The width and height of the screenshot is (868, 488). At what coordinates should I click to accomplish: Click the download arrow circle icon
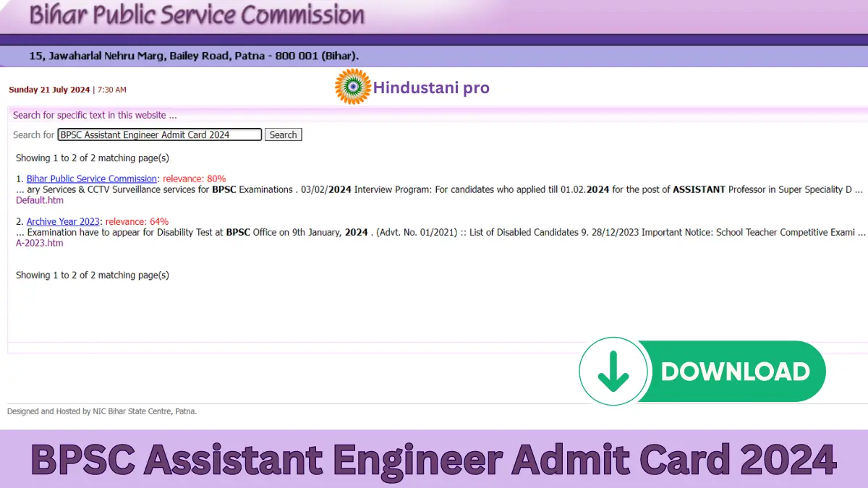point(613,372)
